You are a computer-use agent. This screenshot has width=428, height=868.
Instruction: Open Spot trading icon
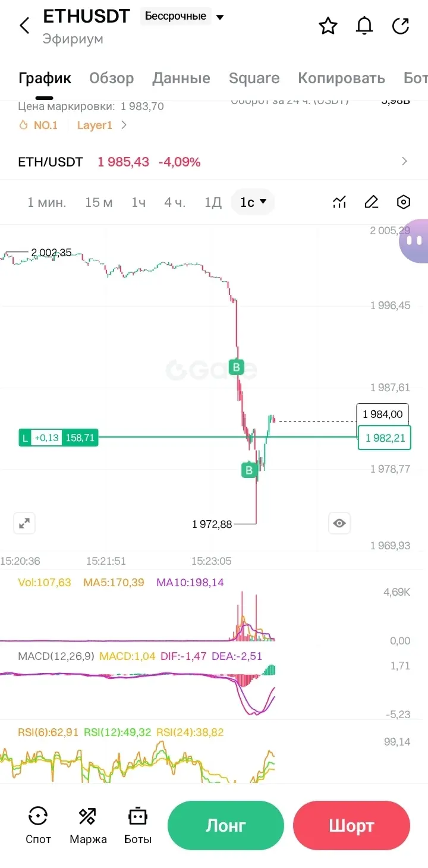[x=38, y=825]
